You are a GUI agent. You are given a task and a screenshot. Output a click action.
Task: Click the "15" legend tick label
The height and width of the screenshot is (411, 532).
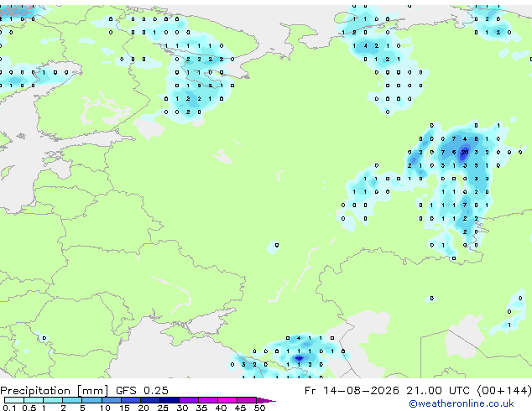tap(124, 408)
